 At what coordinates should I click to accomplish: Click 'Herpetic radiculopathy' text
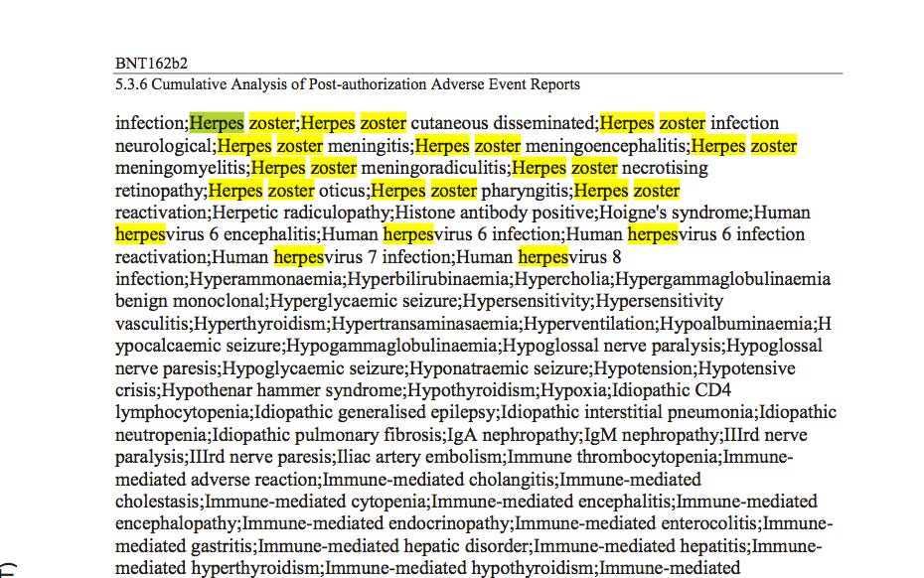301,213
